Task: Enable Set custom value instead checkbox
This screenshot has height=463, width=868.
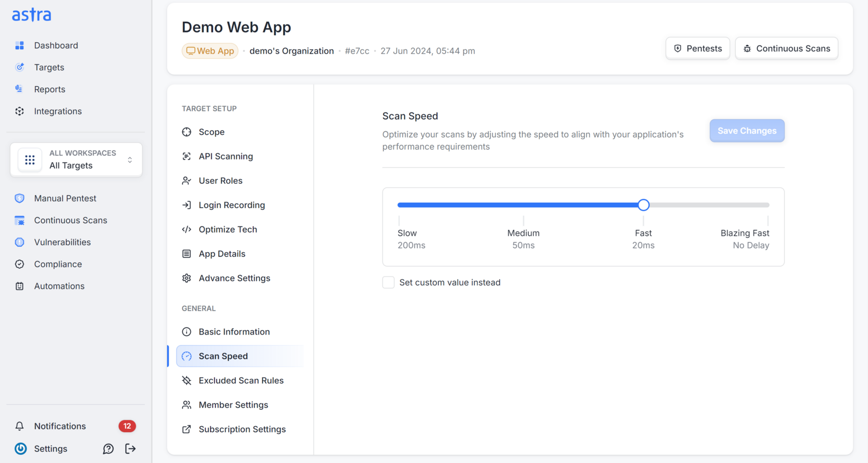Action: pyautogui.click(x=388, y=282)
